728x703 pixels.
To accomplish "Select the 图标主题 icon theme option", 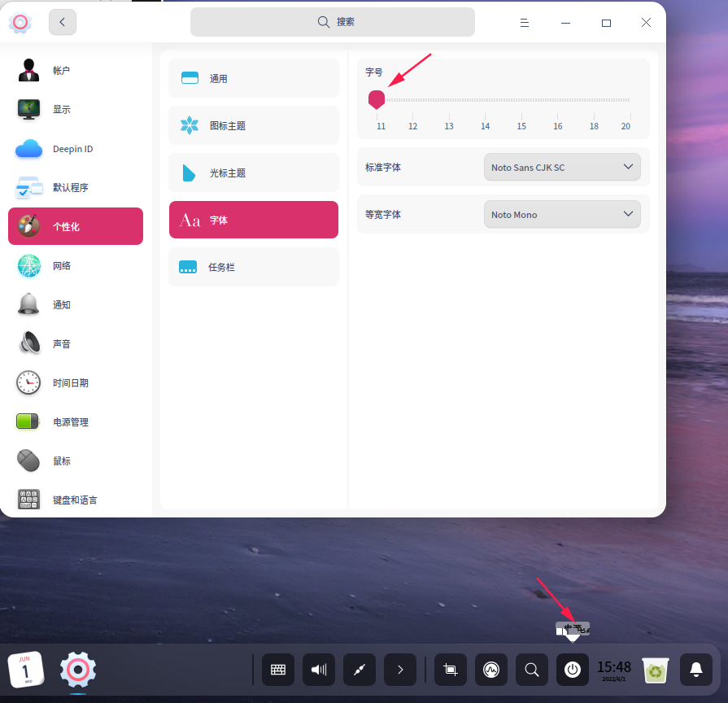I will (253, 125).
